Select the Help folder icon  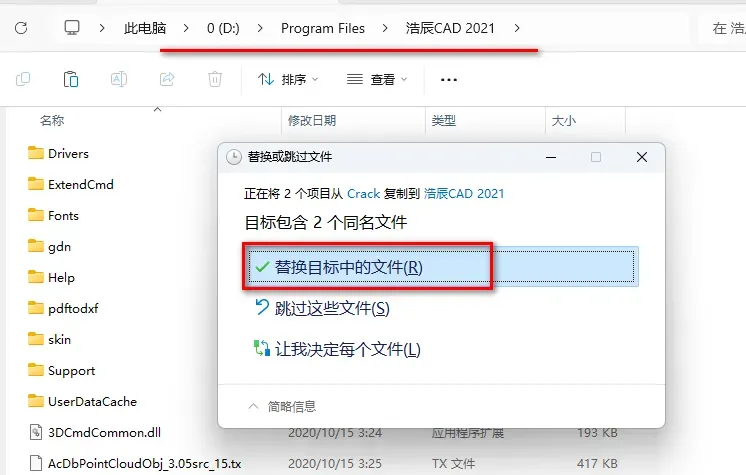[x=36, y=277]
